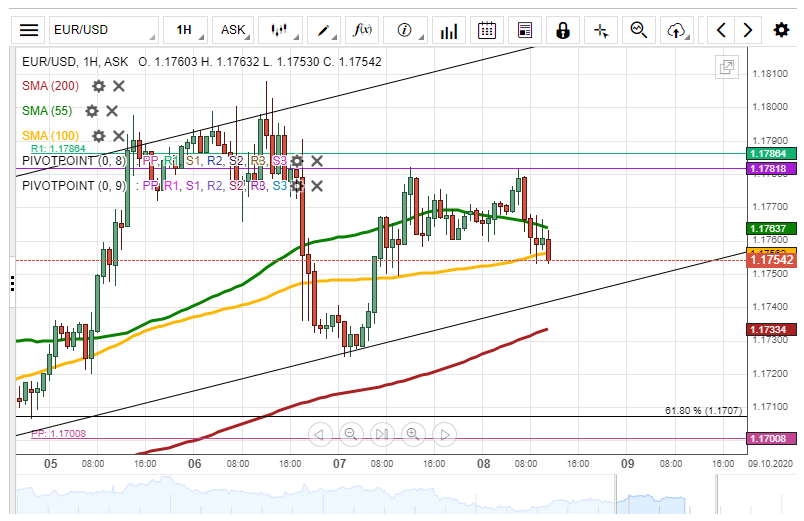The image size is (804, 521).
Task: Zoom in using bottom chart controls
Action: [412, 434]
